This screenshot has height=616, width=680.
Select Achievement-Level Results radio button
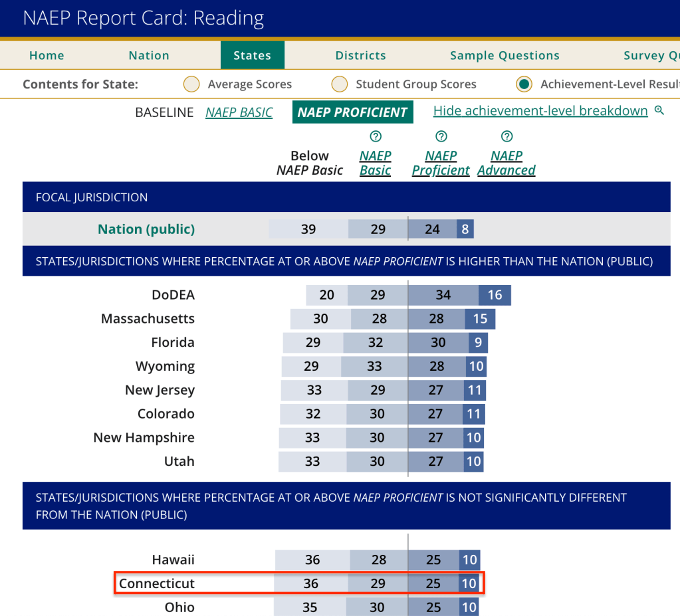click(x=524, y=84)
